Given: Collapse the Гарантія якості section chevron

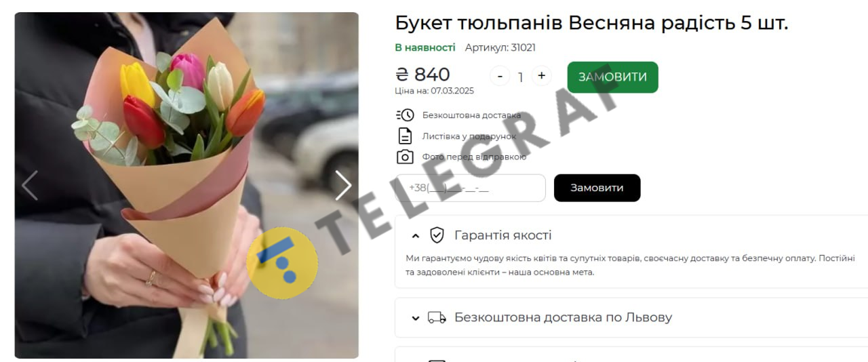Looking at the screenshot, I should [x=416, y=236].
